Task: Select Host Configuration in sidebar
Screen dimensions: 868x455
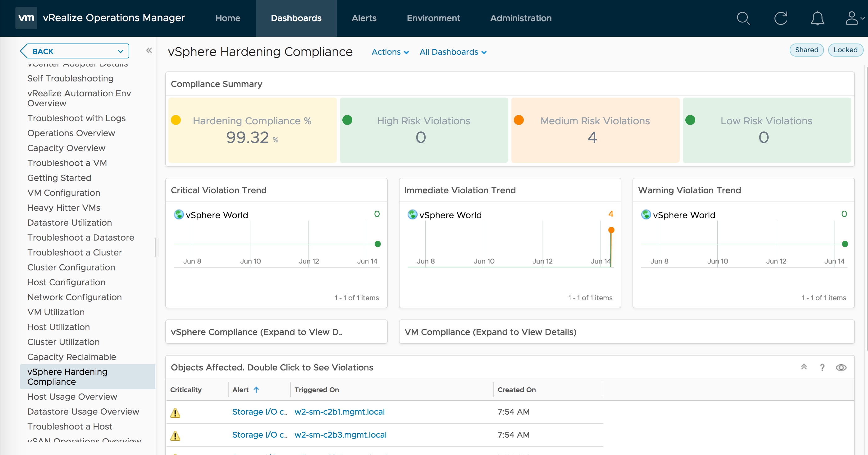Action: (x=66, y=282)
